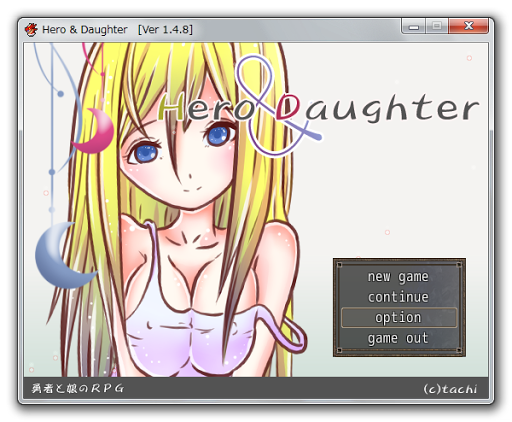Screen dimensions: 512x422
Task: Click the green letter H in the logo
Action: 171,106
